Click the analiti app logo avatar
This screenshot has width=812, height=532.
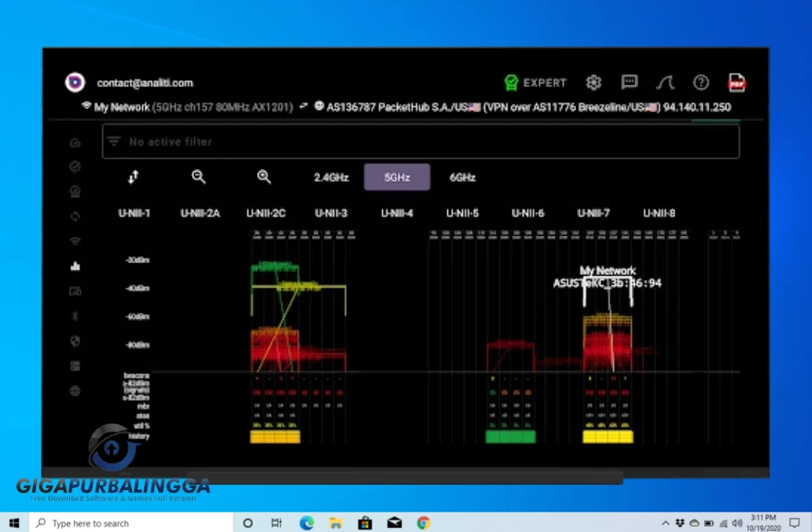(75, 83)
